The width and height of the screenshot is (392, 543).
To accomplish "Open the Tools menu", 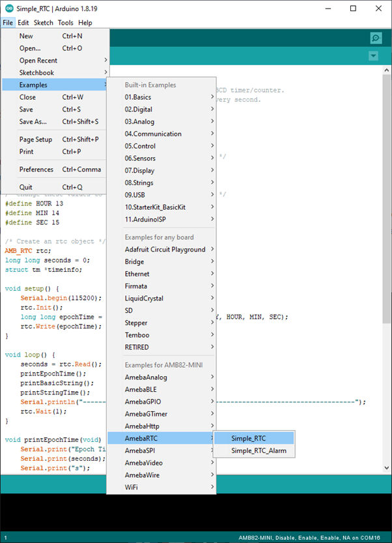I will 65,23.
